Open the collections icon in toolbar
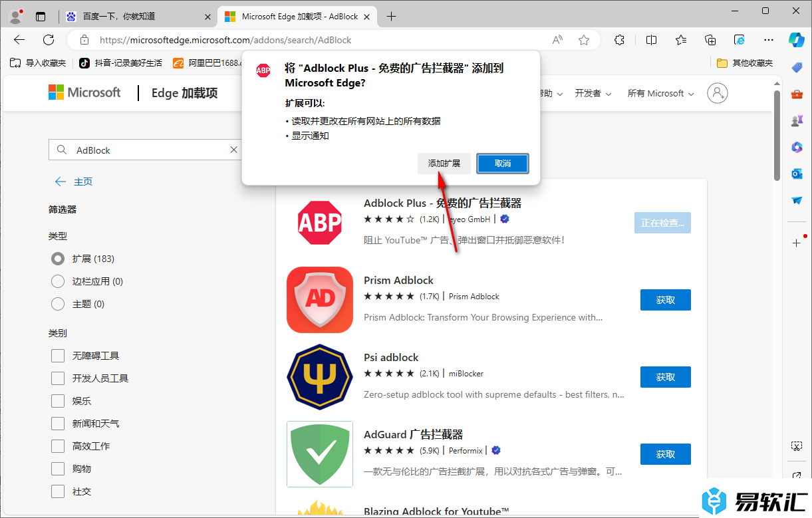 [710, 40]
